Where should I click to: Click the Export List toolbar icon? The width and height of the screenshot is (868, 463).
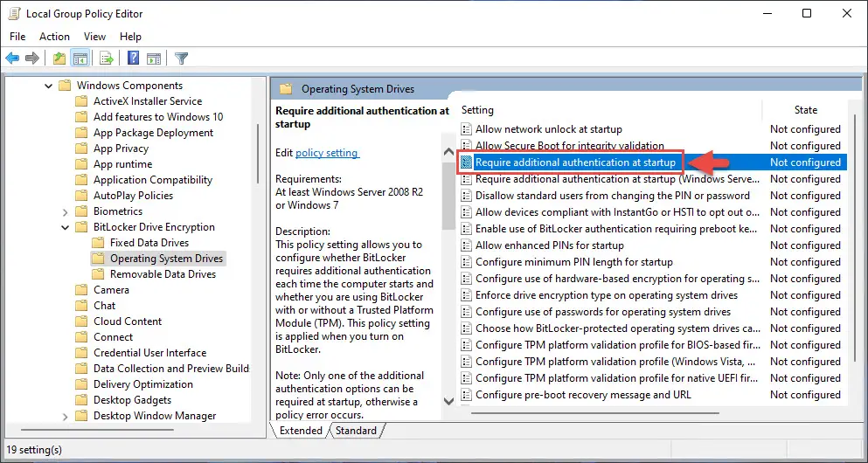tap(107, 58)
